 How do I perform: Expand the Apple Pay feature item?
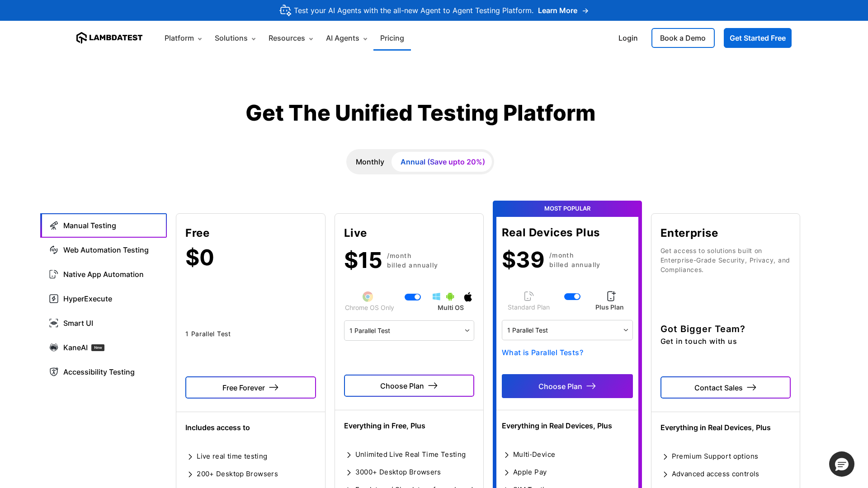pos(529,472)
